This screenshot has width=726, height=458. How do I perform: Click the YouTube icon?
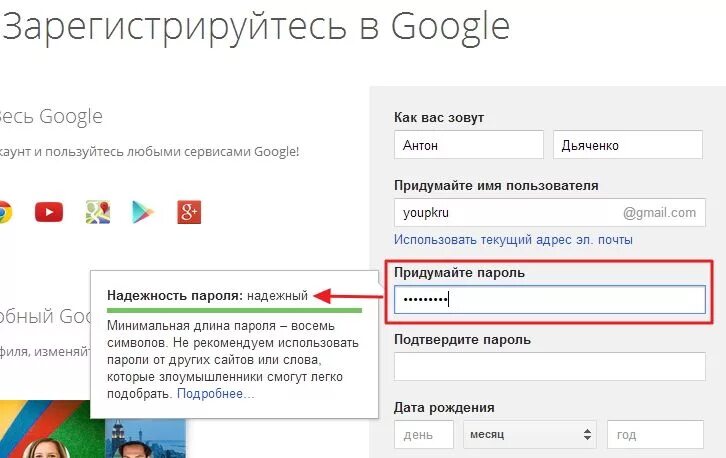point(49,213)
